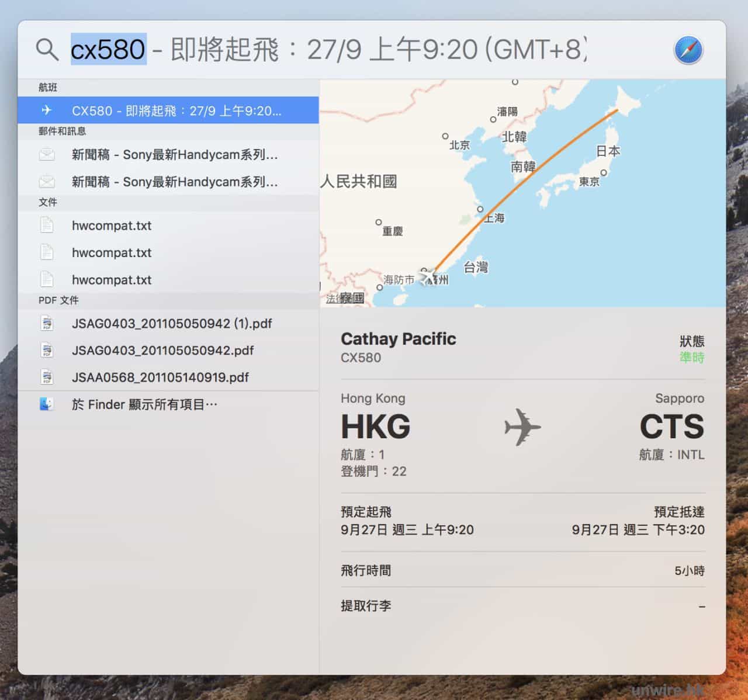Open the second hwcompat.txt file
Screen dimensions: 748x700
tap(112, 252)
